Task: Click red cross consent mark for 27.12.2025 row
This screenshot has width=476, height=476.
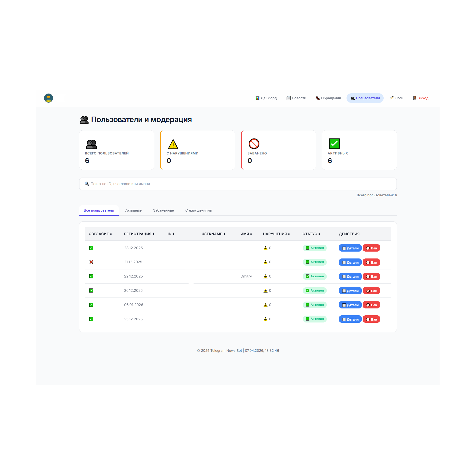Action: point(91,262)
